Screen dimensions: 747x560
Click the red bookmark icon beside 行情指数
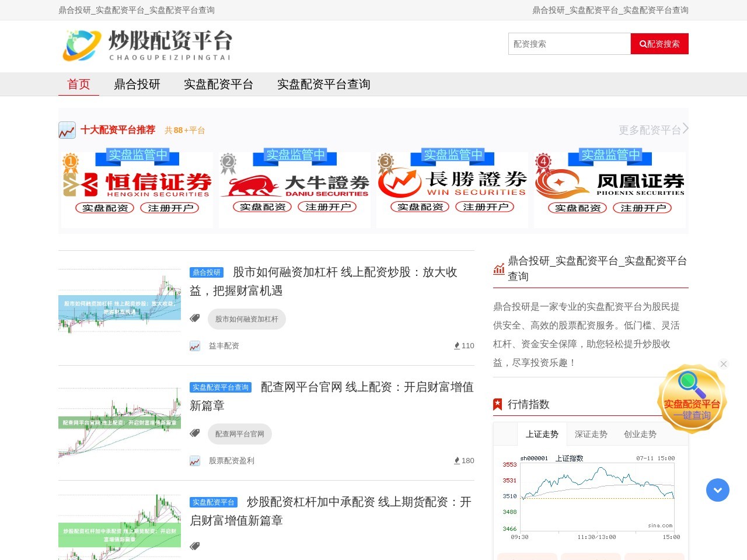(498, 404)
